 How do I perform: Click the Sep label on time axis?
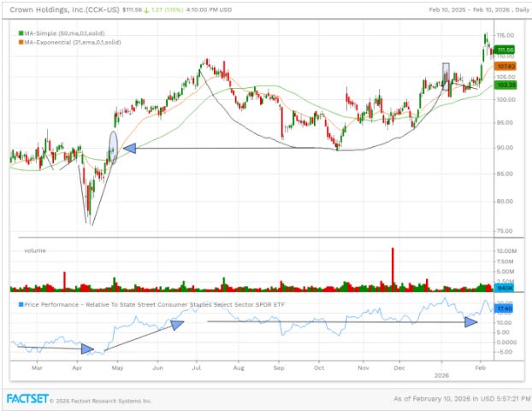click(279, 368)
